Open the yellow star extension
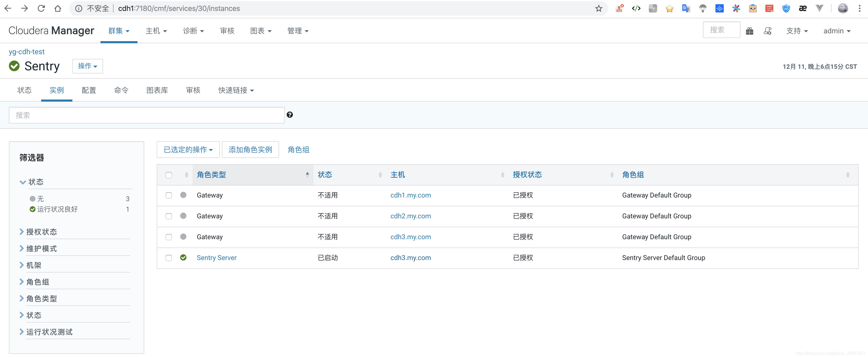868x358 pixels. click(670, 8)
